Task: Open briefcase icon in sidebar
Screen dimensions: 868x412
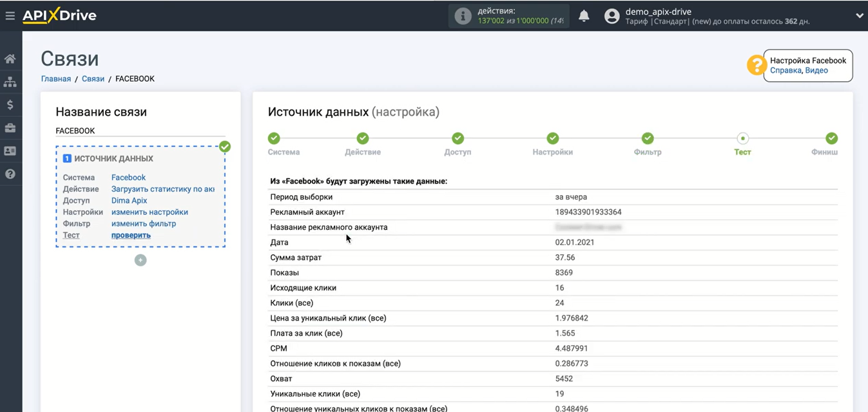Action: [x=10, y=128]
